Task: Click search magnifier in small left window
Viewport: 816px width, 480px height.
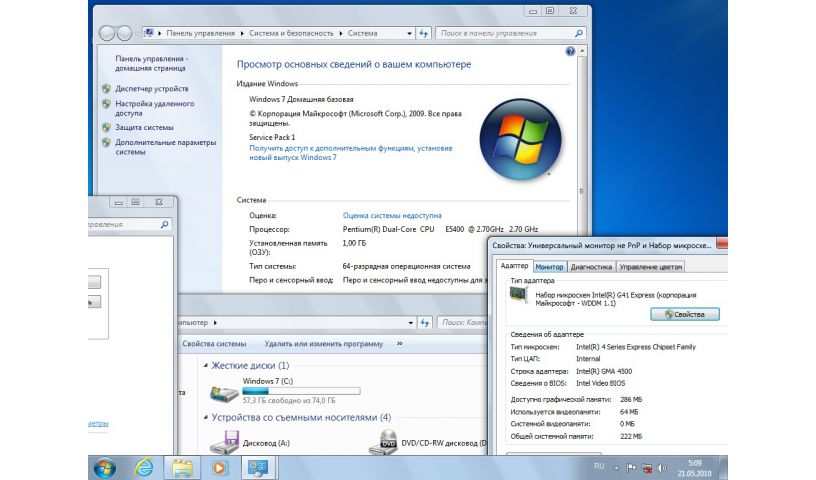Action: click(164, 224)
